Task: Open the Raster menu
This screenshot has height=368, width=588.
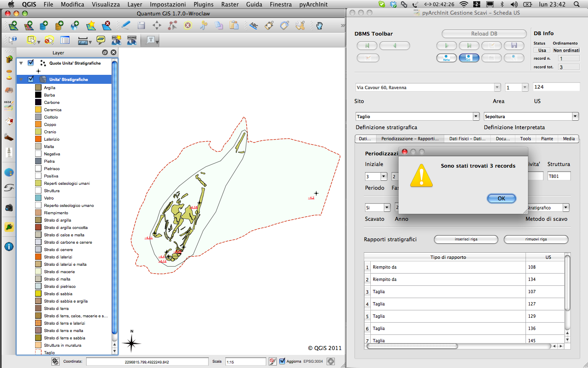Action: tap(230, 4)
